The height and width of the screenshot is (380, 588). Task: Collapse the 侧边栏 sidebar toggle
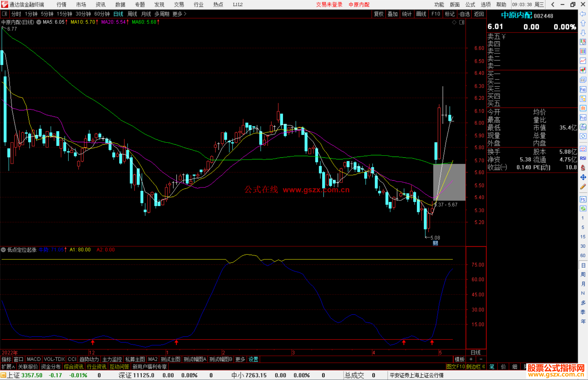(476, 367)
